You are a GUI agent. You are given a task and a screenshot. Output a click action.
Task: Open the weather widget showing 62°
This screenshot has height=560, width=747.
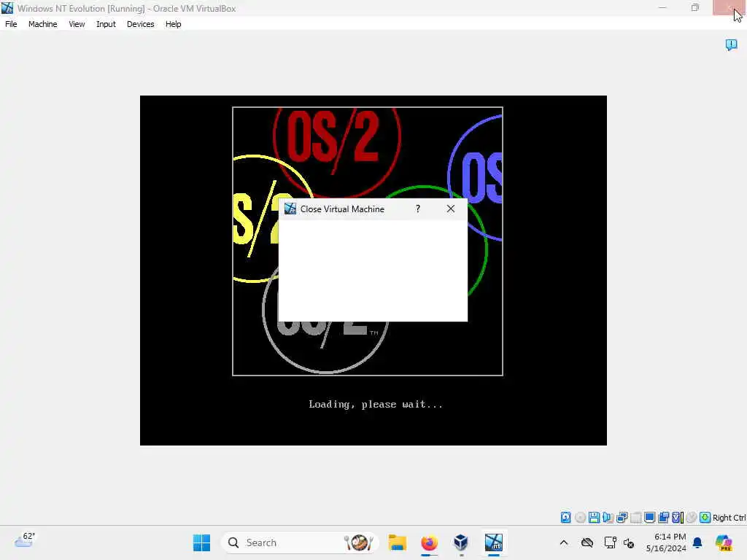tap(25, 541)
